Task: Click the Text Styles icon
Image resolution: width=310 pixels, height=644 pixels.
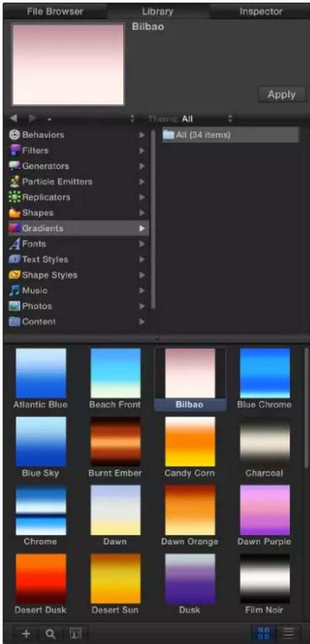Action: (15, 260)
